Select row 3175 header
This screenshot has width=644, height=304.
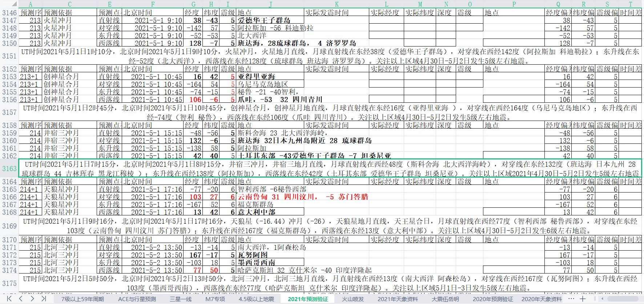point(9,283)
